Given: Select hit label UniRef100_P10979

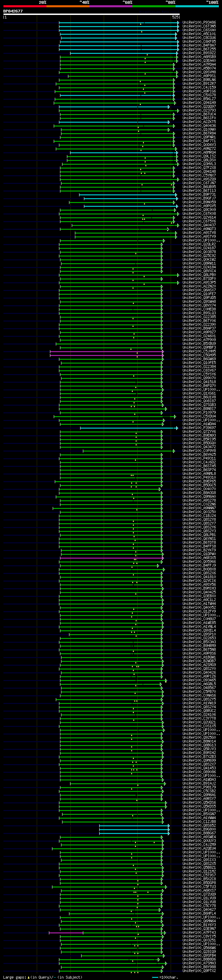Looking at the screenshot, I should (199, 413).
